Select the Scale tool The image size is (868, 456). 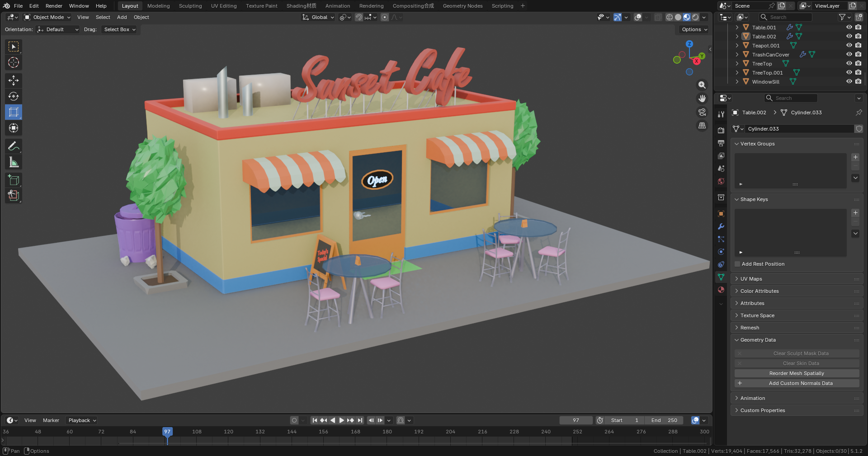(14, 112)
